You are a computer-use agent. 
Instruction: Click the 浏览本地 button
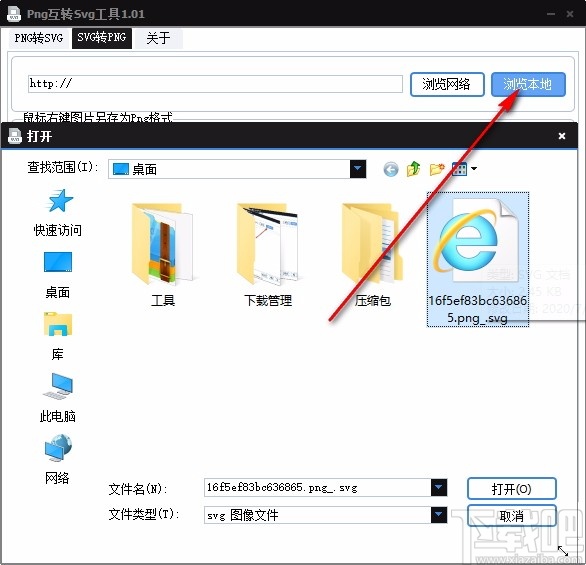click(x=528, y=84)
